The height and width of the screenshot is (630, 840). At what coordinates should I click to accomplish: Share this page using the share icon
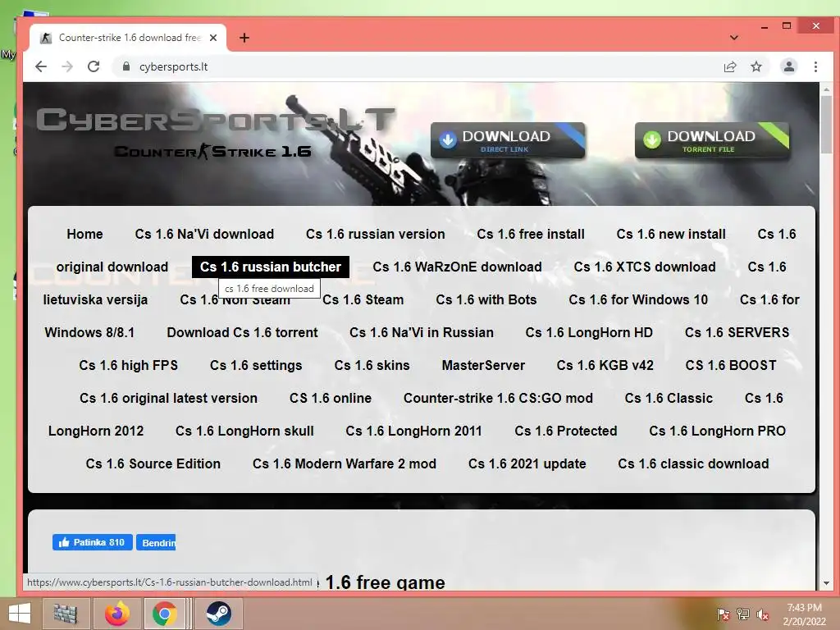(729, 66)
